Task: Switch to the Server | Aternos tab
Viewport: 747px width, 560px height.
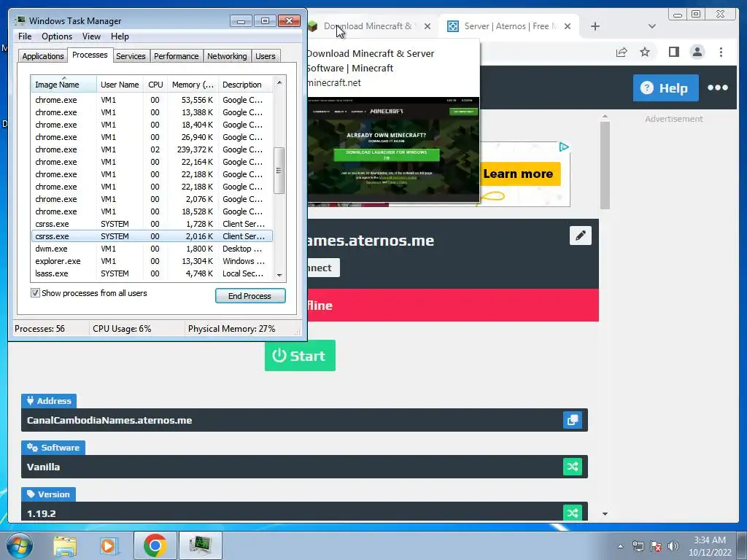Action: point(508,26)
